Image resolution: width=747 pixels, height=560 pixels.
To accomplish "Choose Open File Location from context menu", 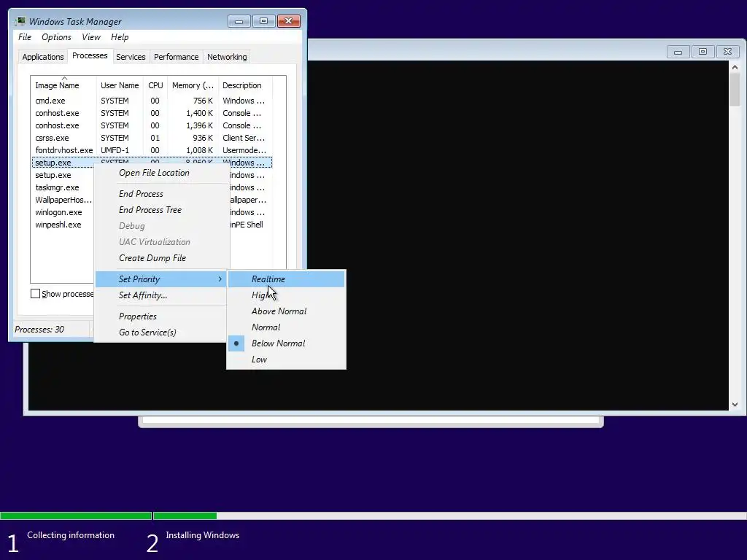I will pos(161,173).
